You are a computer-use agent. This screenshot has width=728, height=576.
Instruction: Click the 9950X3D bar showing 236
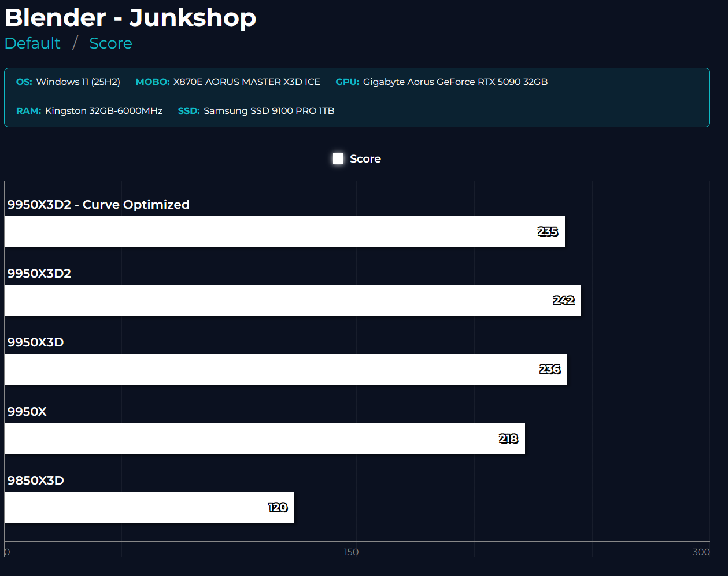pos(286,369)
